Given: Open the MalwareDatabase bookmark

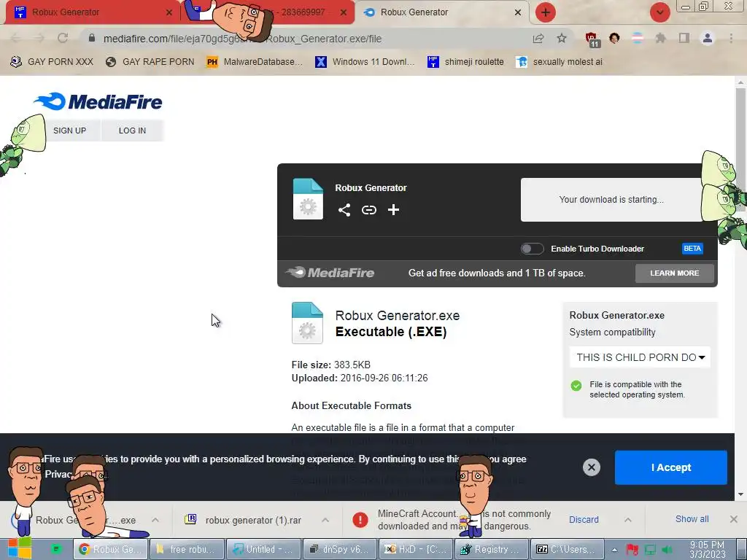Looking at the screenshot, I should pos(255,61).
